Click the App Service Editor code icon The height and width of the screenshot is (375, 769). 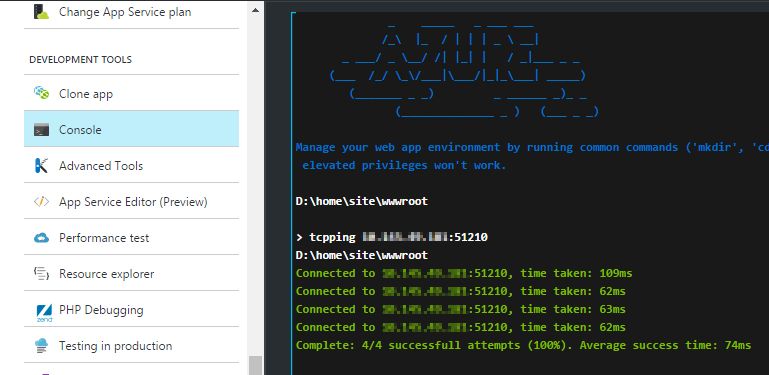pyautogui.click(x=42, y=201)
